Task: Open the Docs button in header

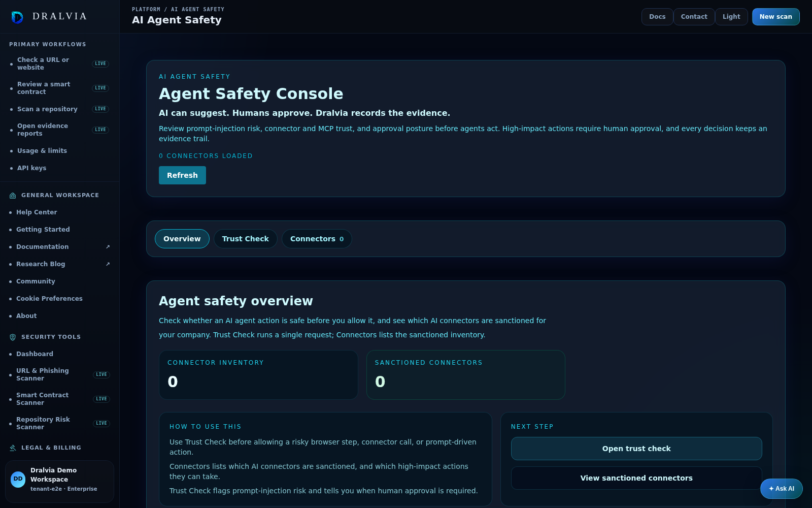Action: [x=657, y=17]
